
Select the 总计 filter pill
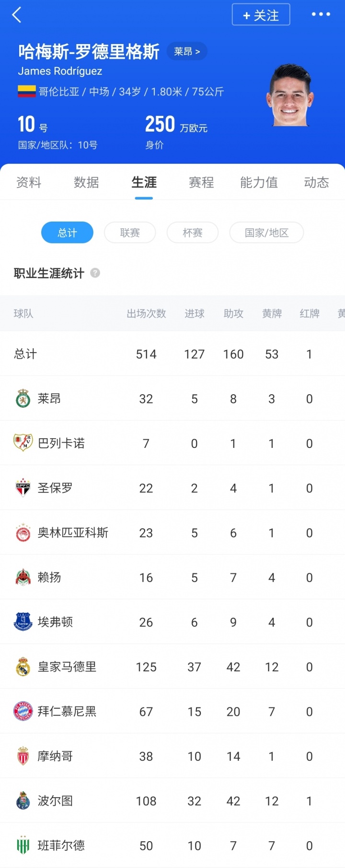coord(67,233)
